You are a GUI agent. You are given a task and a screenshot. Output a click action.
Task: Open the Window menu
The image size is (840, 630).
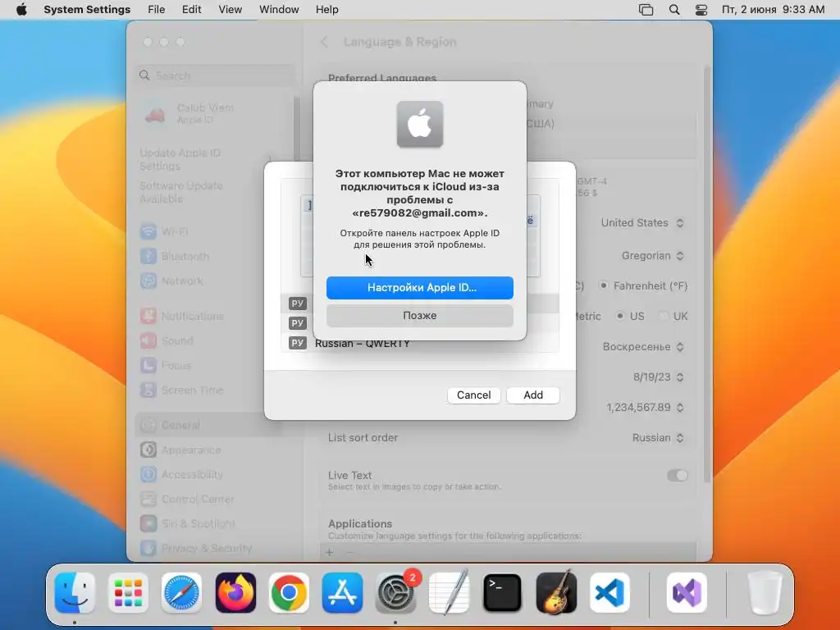click(x=279, y=10)
